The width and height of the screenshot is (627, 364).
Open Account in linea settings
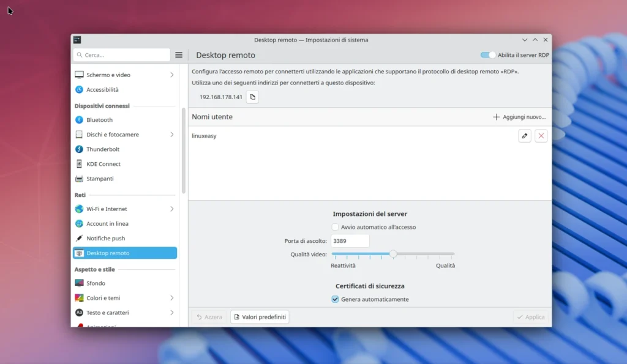[107, 224]
